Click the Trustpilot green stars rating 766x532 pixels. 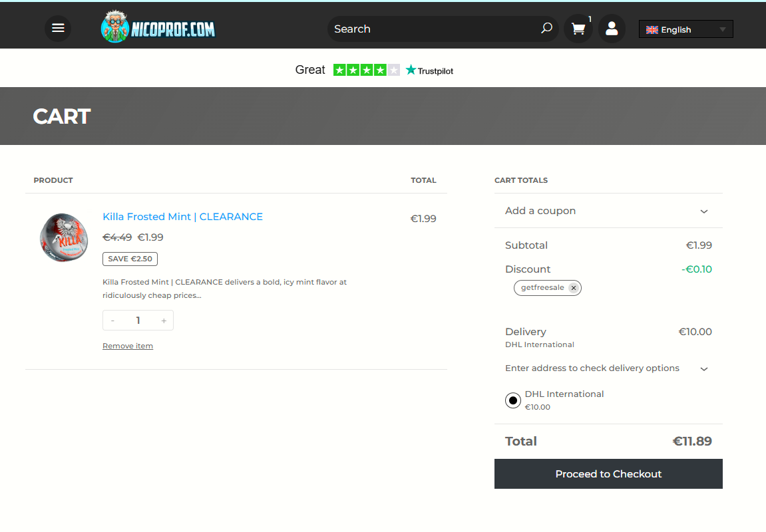point(367,70)
